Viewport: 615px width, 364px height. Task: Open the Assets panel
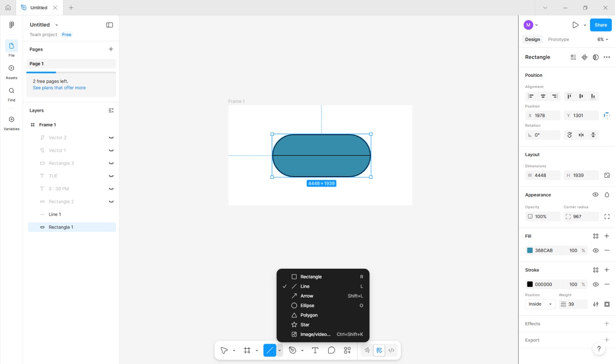point(11,71)
